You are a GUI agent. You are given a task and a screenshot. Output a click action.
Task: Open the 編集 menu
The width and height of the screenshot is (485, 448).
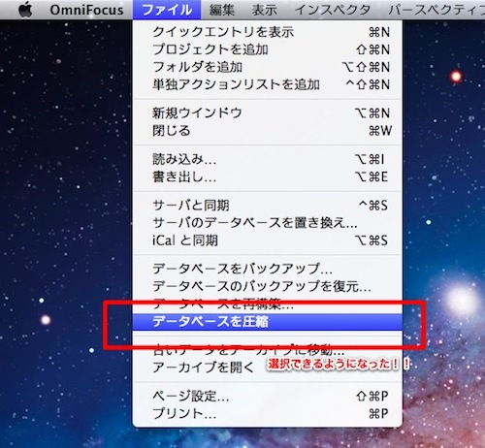222,10
